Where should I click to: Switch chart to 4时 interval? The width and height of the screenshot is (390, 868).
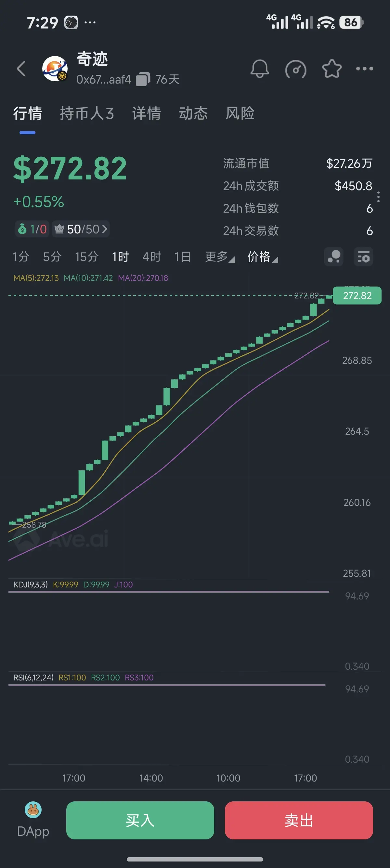point(151,257)
